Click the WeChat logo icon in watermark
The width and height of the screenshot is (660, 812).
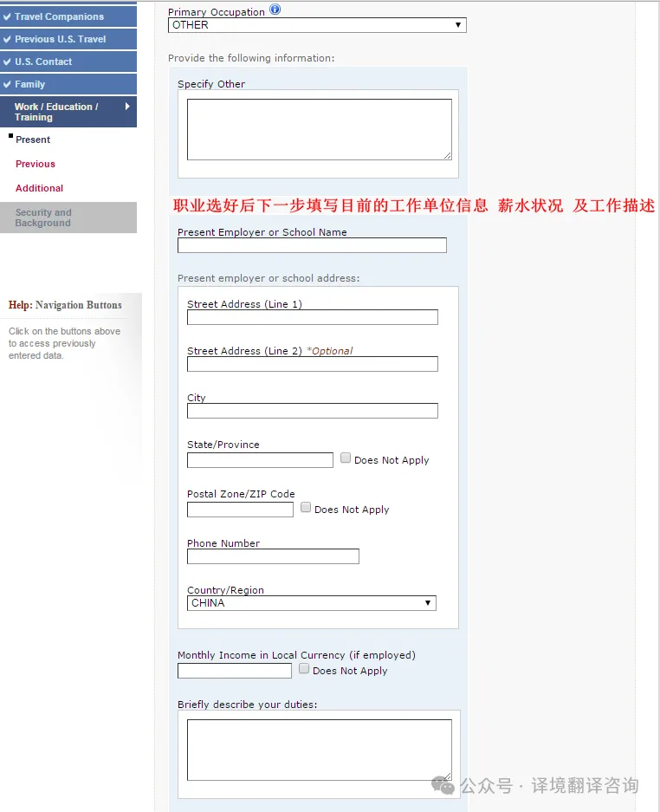tap(443, 786)
